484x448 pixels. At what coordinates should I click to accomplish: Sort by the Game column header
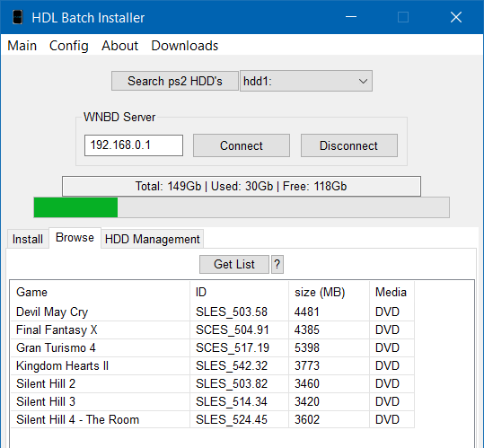pos(100,292)
